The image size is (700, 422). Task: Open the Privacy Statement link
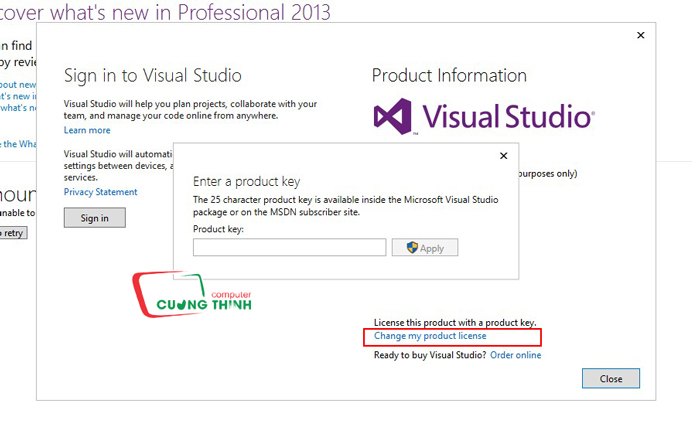pyautogui.click(x=100, y=192)
